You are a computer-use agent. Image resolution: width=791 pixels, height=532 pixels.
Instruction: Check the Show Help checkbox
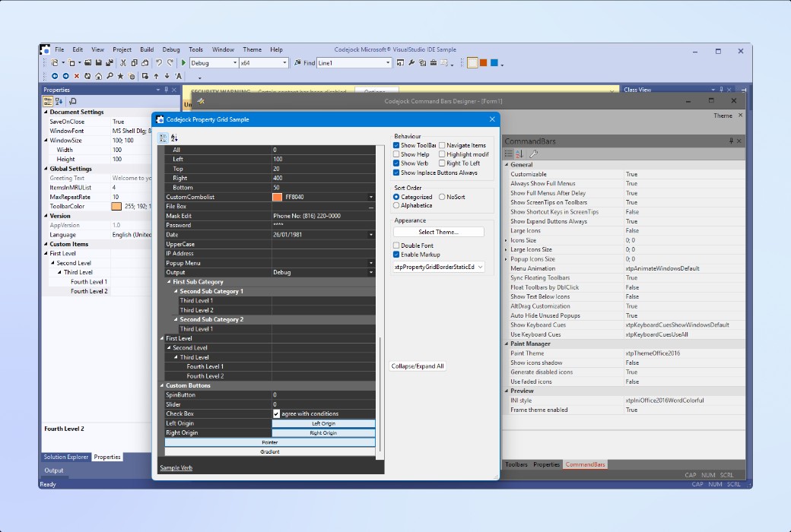pyautogui.click(x=396, y=154)
